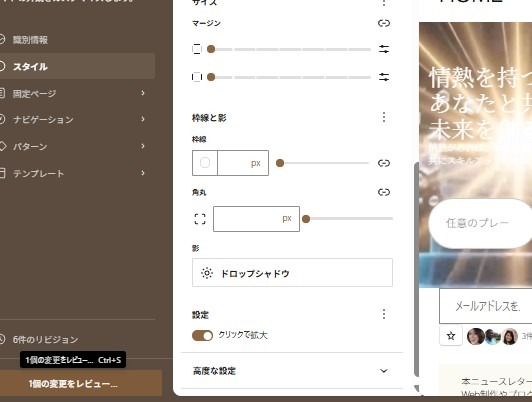Image resolution: width=532 pixels, height=402 pixels.
Task: Open テンプレート in the sidebar
Action: click(x=77, y=173)
